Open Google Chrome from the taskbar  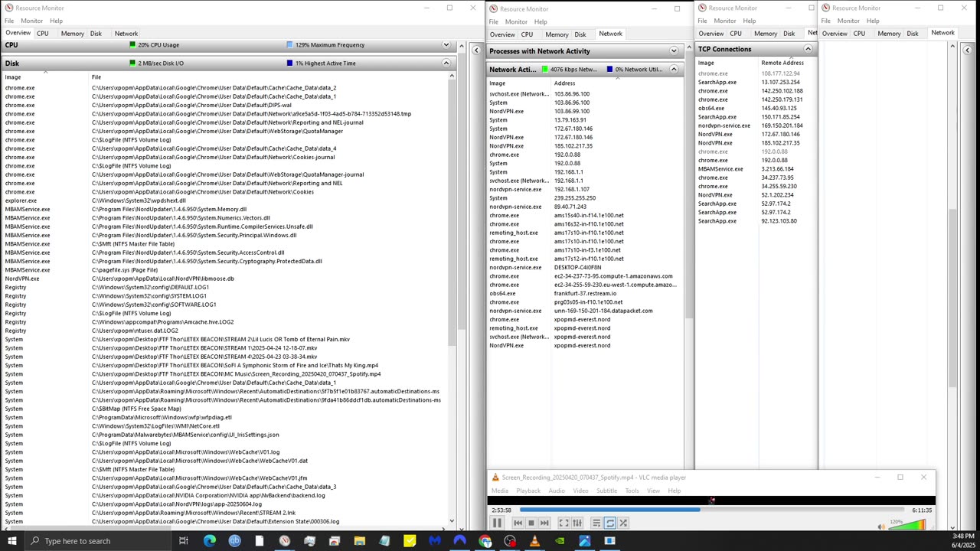point(485,541)
